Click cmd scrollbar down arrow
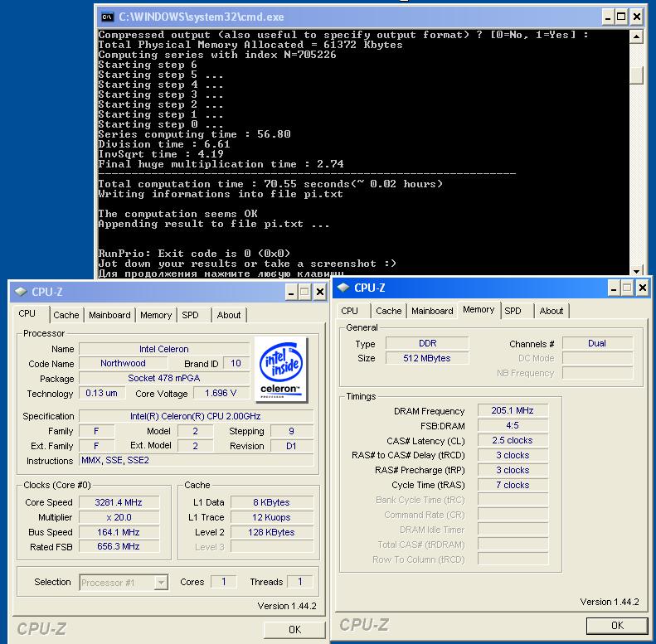The width and height of the screenshot is (656, 644). coord(636,271)
